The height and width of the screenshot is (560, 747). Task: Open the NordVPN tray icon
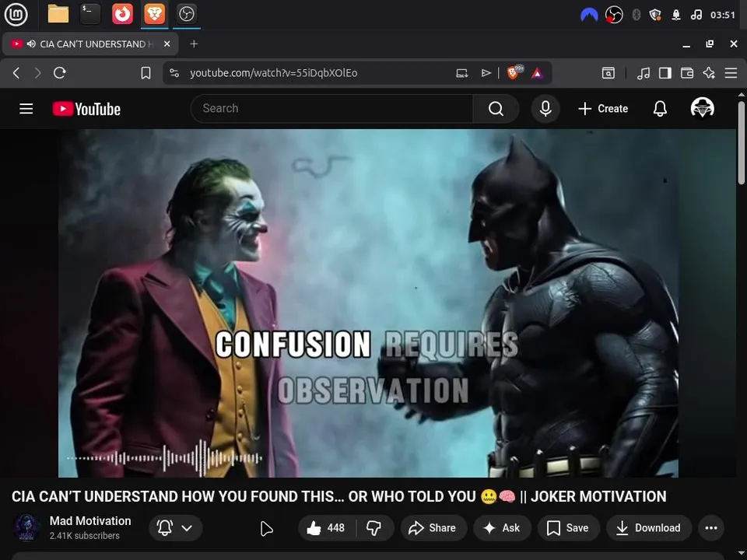(589, 15)
